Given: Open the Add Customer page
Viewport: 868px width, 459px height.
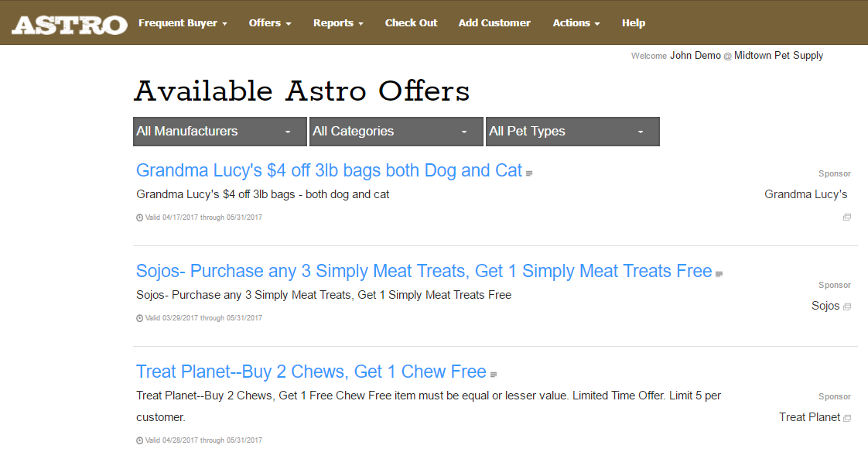Looking at the screenshot, I should point(494,22).
